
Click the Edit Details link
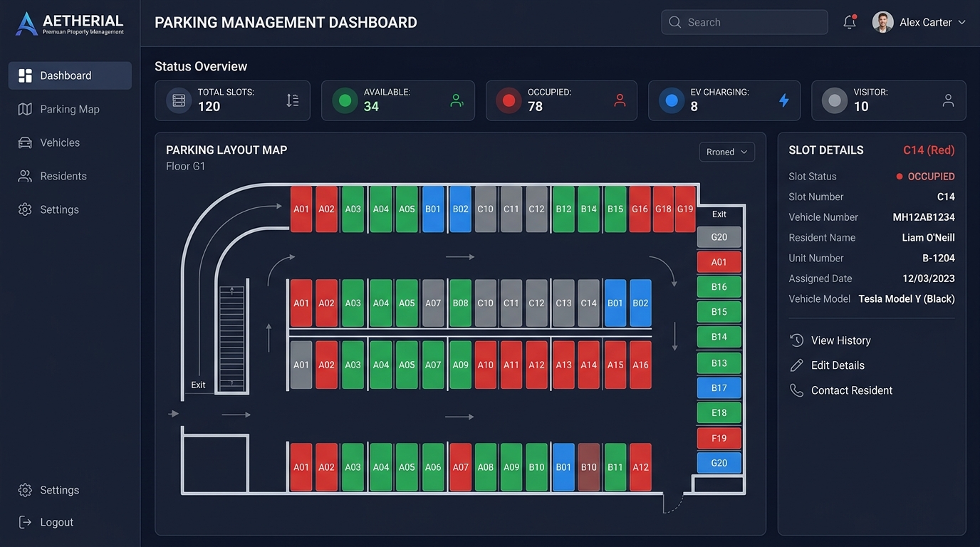pyautogui.click(x=838, y=365)
